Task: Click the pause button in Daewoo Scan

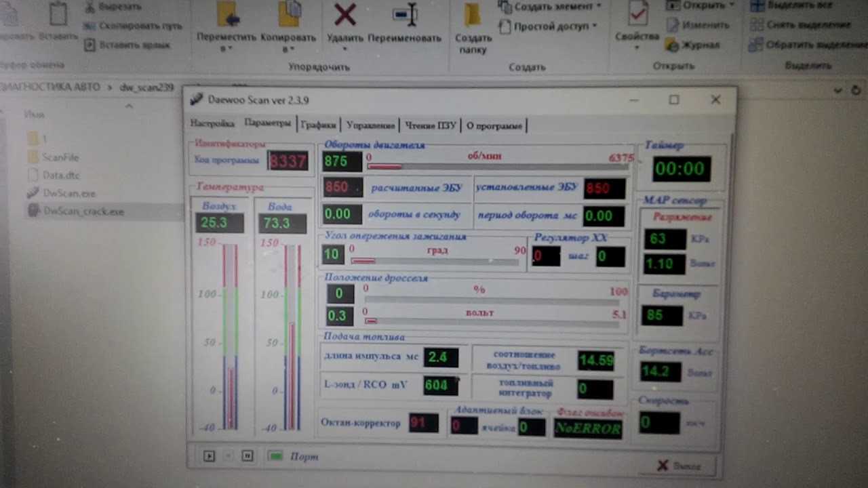Action: pos(248,456)
